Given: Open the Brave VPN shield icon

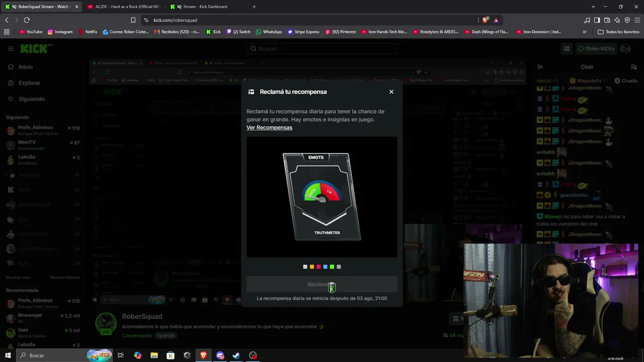Looking at the screenshot, I should pyautogui.click(x=627, y=20).
